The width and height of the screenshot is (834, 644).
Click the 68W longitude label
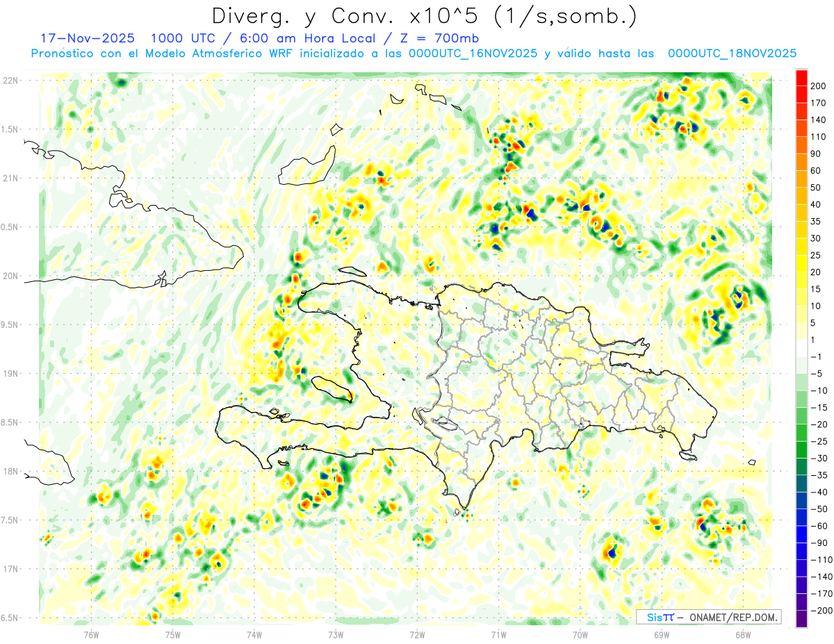(x=742, y=634)
